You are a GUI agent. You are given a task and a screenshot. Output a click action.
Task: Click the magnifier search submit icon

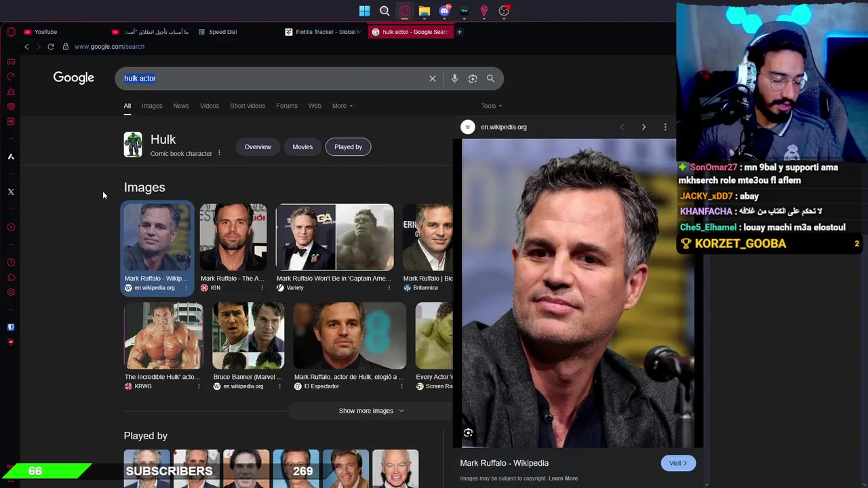click(x=490, y=79)
